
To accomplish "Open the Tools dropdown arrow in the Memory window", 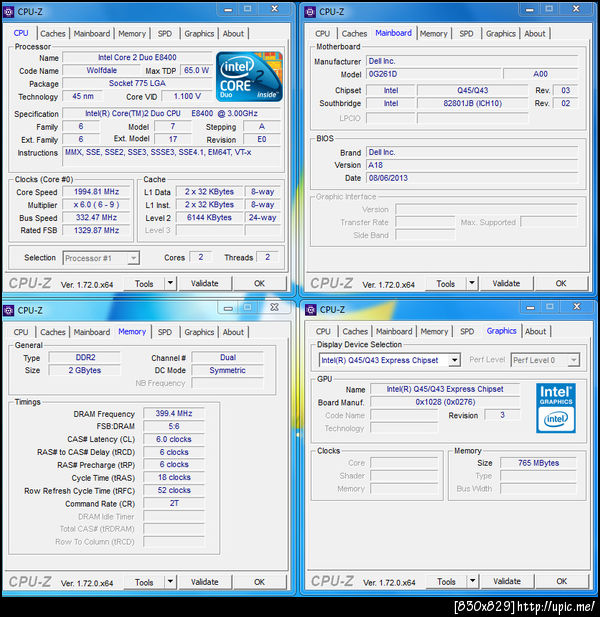I will 170,581.
